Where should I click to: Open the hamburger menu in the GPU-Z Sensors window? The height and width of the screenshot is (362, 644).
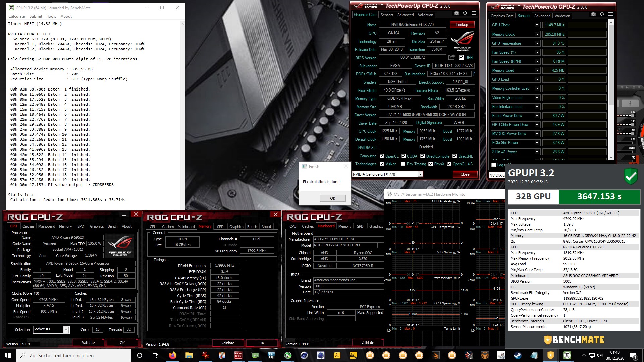tap(610, 14)
